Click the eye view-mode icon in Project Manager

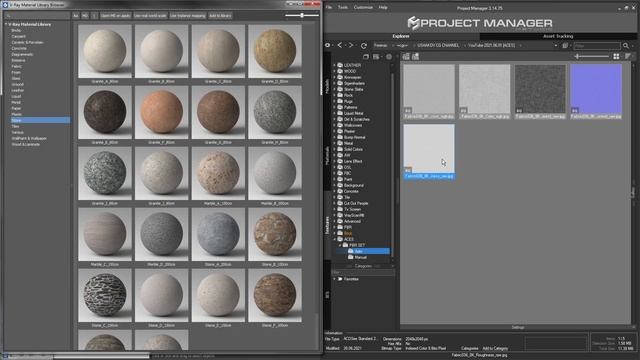click(x=327, y=45)
